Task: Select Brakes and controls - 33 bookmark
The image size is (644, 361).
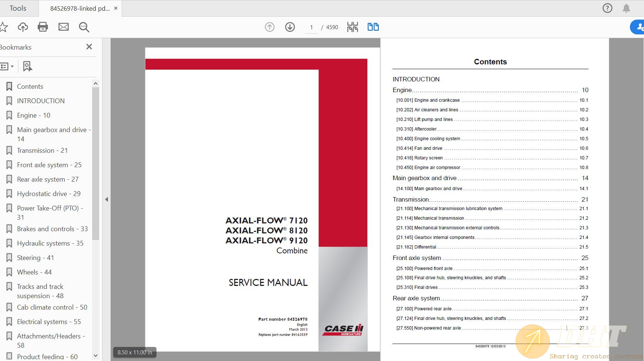Action: 53,229
